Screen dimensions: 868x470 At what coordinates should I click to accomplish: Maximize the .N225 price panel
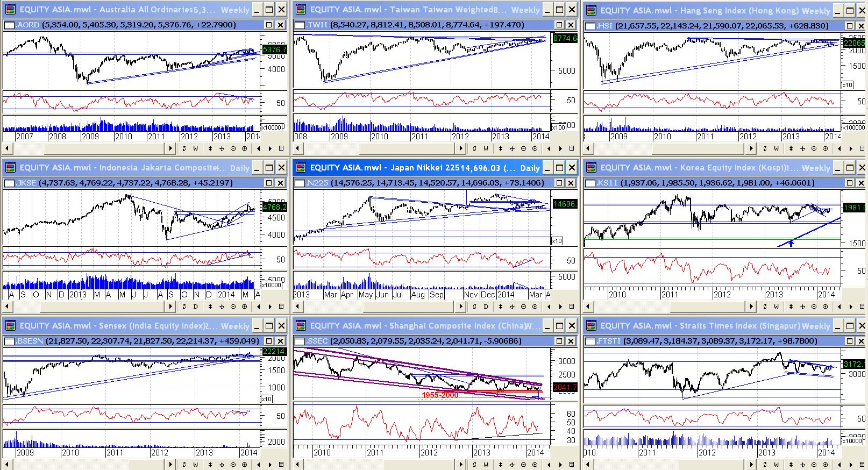tap(559, 183)
